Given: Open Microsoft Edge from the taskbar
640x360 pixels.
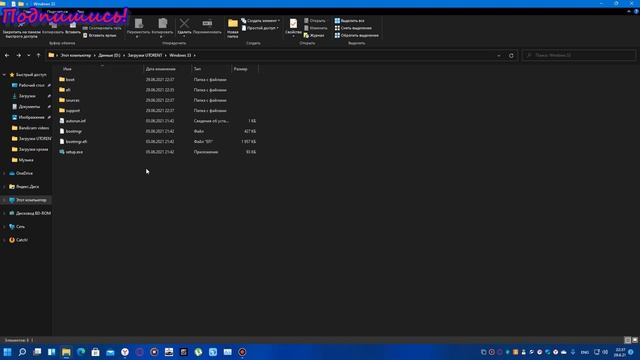Looking at the screenshot, I should coord(81,352).
